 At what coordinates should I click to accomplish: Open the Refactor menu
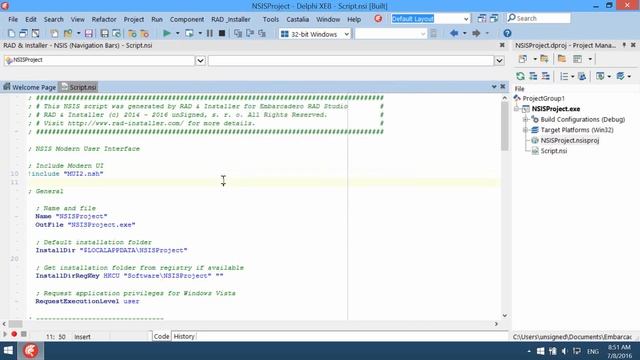coord(104,19)
